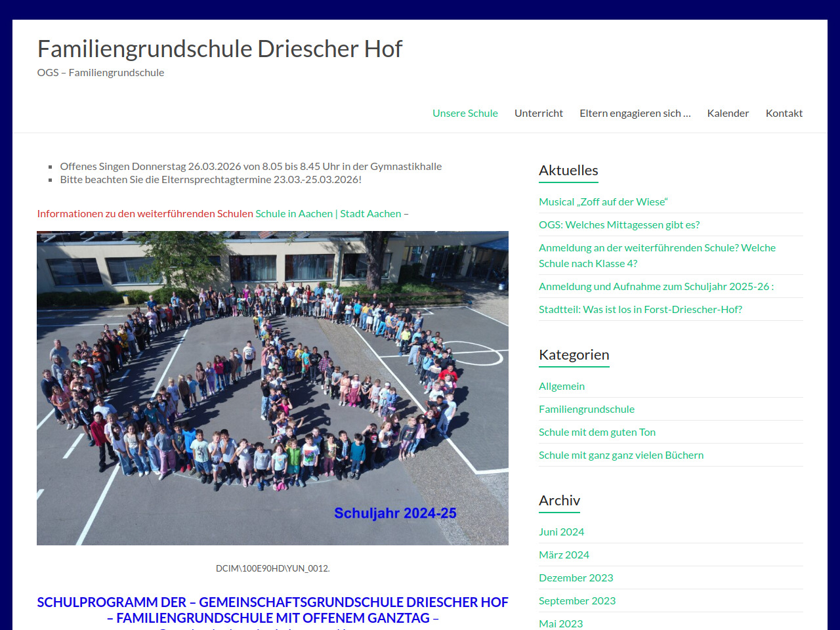Open the Unsere Schule menu item
The image size is (840, 630).
[465, 113]
